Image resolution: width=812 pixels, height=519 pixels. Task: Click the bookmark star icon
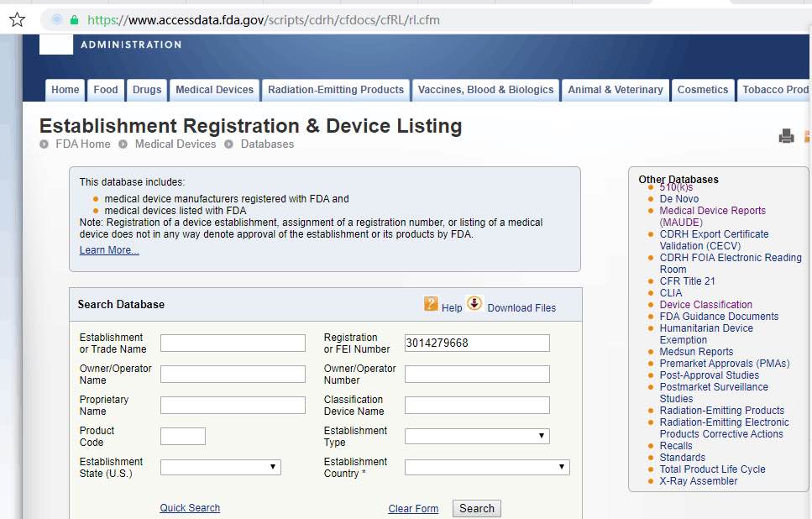point(18,19)
